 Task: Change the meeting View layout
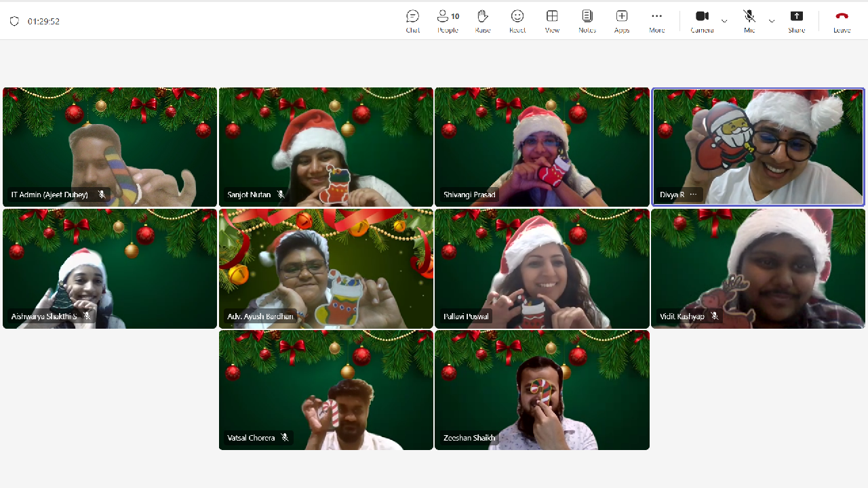pos(552,21)
